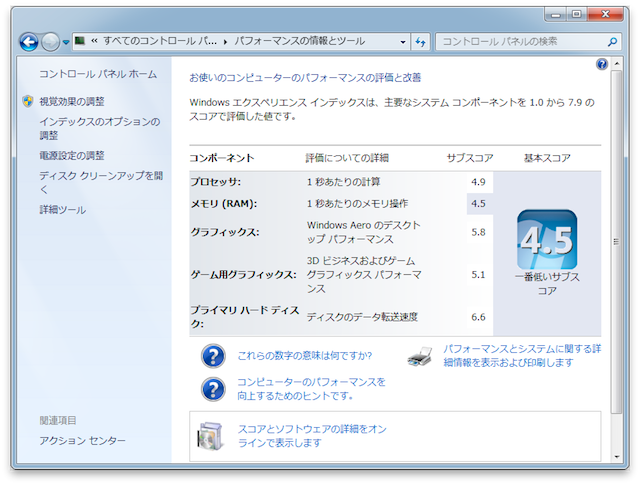Click the プロセッサ: row label
The width and height of the screenshot is (640, 485).
pyautogui.click(x=216, y=182)
